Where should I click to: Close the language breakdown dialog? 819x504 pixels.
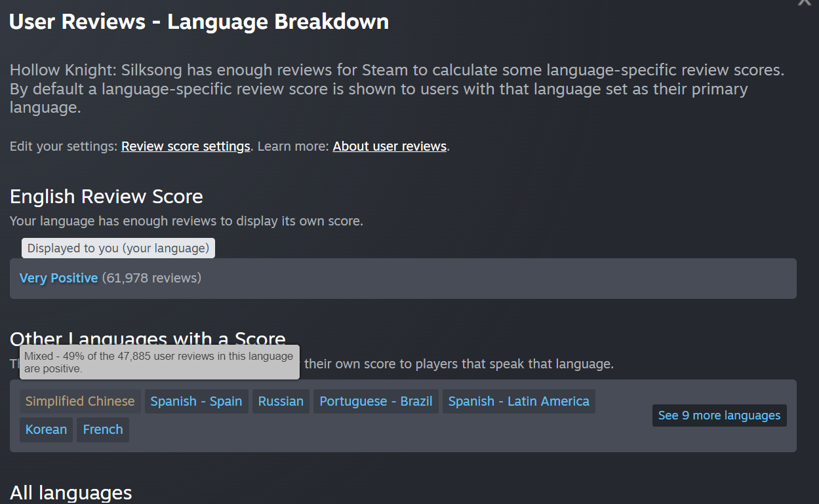tap(805, 2)
